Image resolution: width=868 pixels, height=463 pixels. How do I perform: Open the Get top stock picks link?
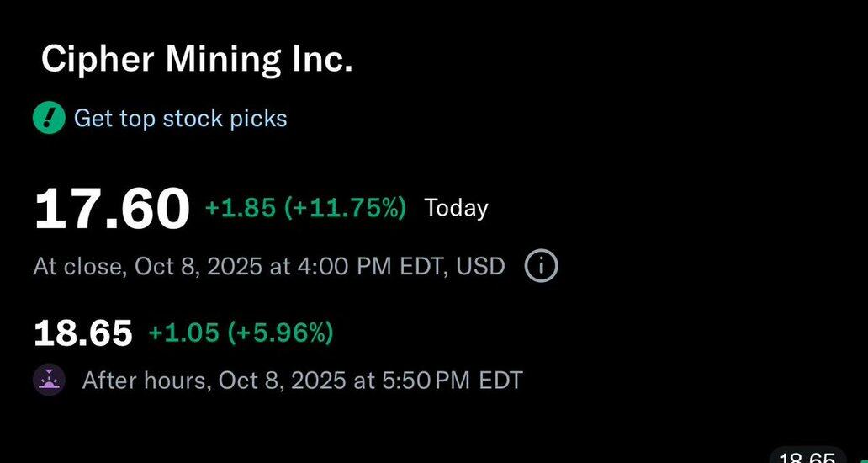180,119
